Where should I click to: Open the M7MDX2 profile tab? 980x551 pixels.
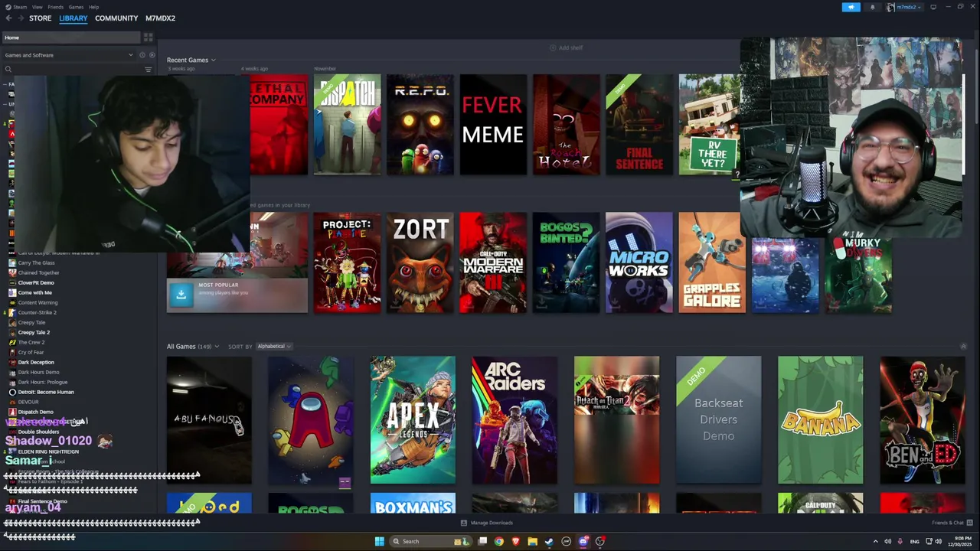161,18
